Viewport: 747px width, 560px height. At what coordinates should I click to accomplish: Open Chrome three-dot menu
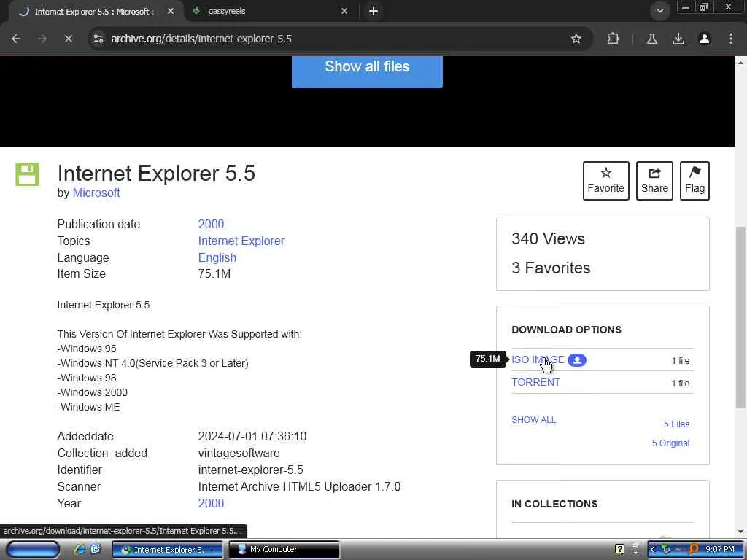pyautogui.click(x=731, y=39)
